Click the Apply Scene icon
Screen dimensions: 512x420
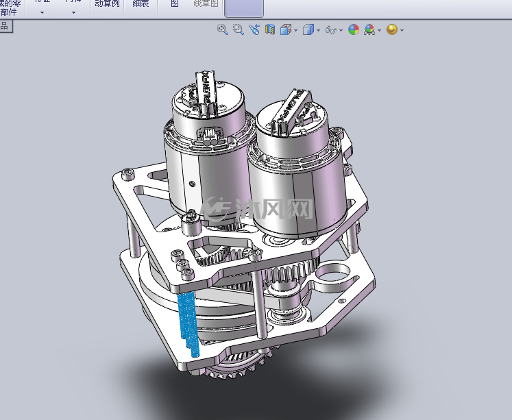(x=369, y=29)
